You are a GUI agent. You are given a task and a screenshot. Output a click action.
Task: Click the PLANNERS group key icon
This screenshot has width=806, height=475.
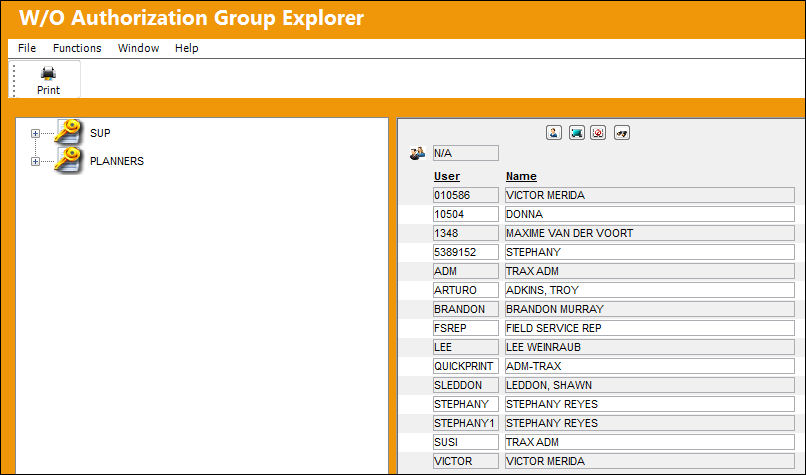coord(68,160)
